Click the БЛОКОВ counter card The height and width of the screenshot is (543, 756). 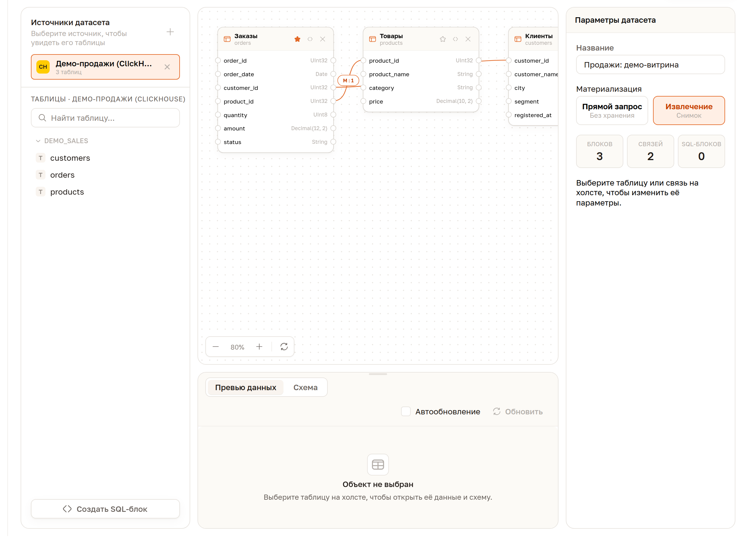tap(599, 151)
